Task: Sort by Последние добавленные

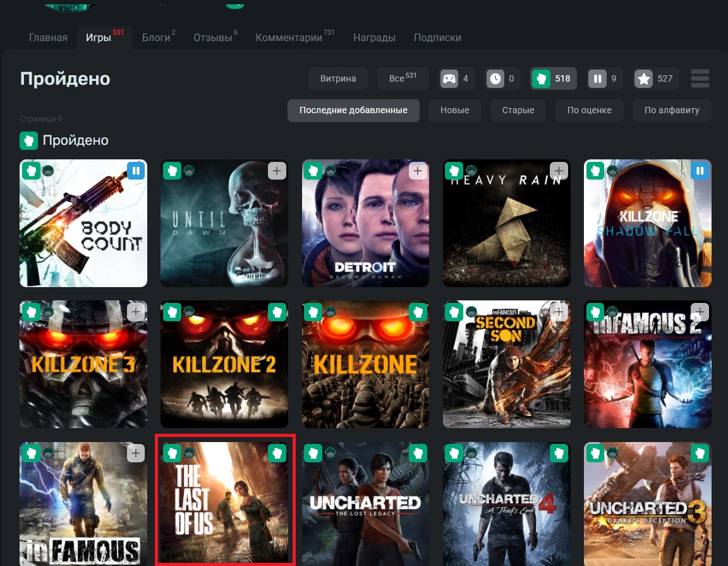Action: pyautogui.click(x=353, y=111)
